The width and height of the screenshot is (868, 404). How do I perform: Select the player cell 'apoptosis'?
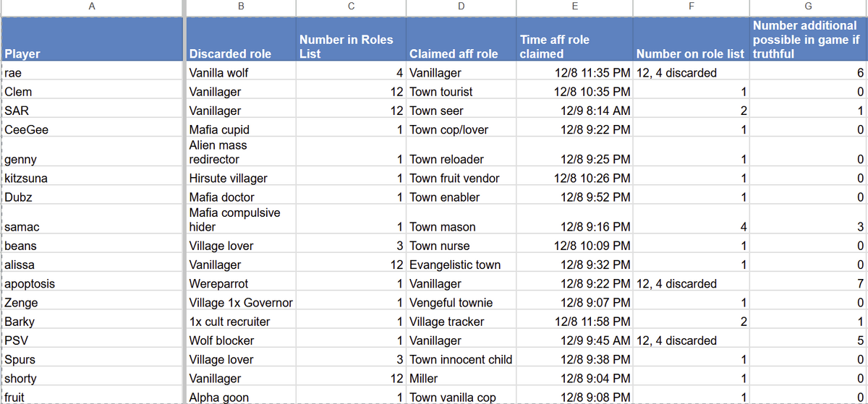point(29,284)
